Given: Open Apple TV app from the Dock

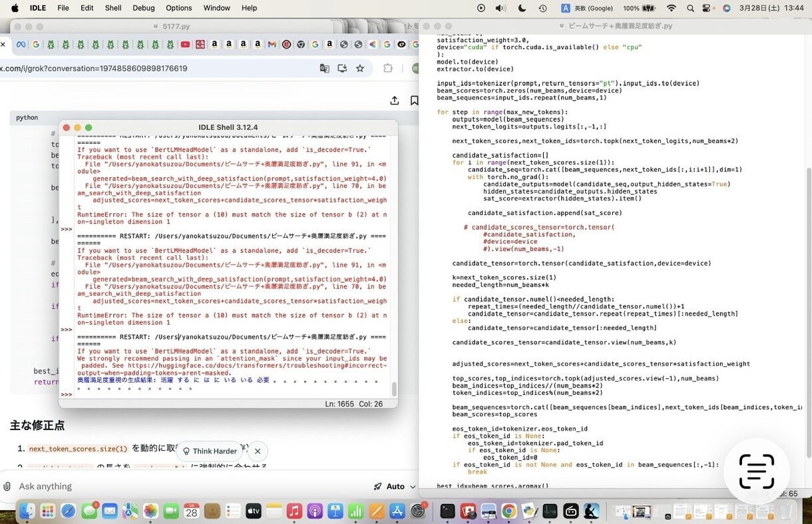Looking at the screenshot, I should coord(254,511).
